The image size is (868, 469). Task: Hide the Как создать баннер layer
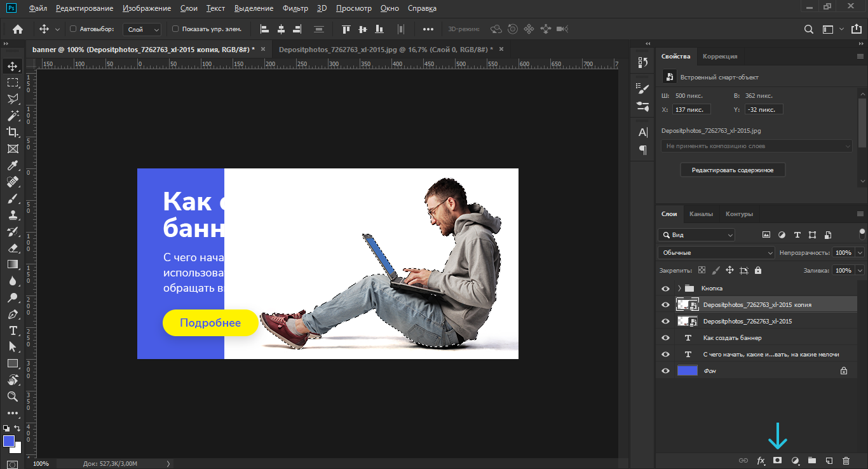click(665, 337)
